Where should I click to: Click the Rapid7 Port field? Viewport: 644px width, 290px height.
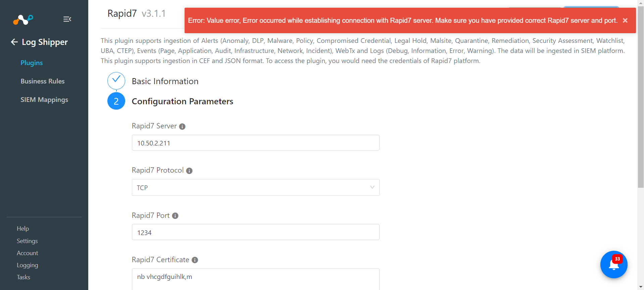point(255,232)
